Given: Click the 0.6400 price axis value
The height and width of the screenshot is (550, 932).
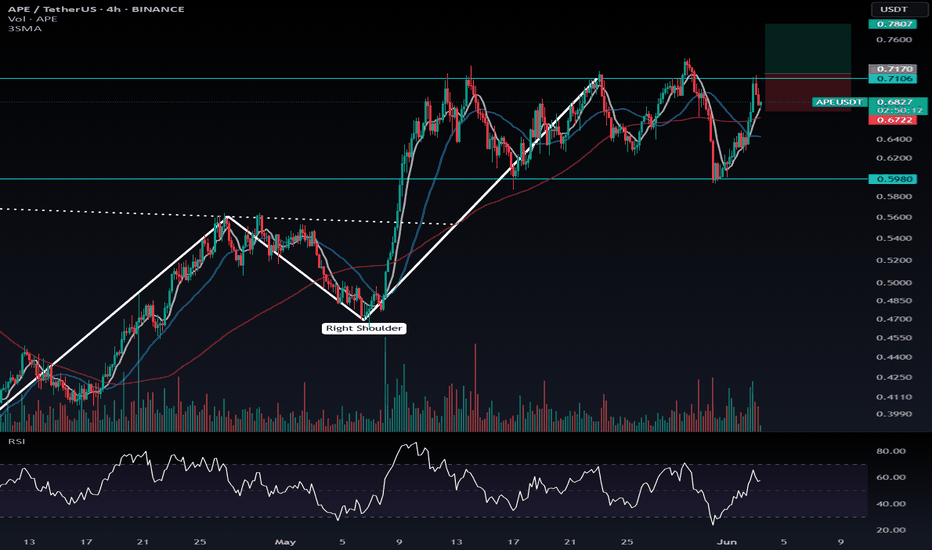Looking at the screenshot, I should coord(894,139).
